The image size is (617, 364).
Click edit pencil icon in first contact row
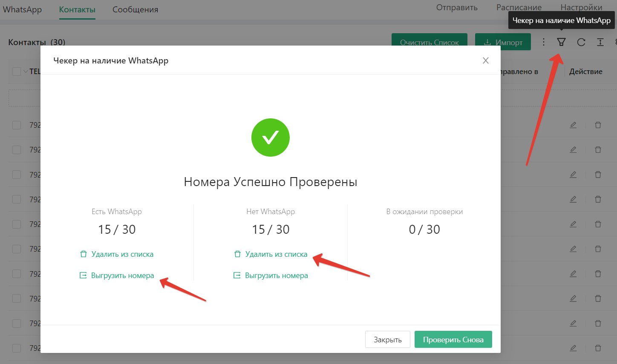(x=573, y=125)
